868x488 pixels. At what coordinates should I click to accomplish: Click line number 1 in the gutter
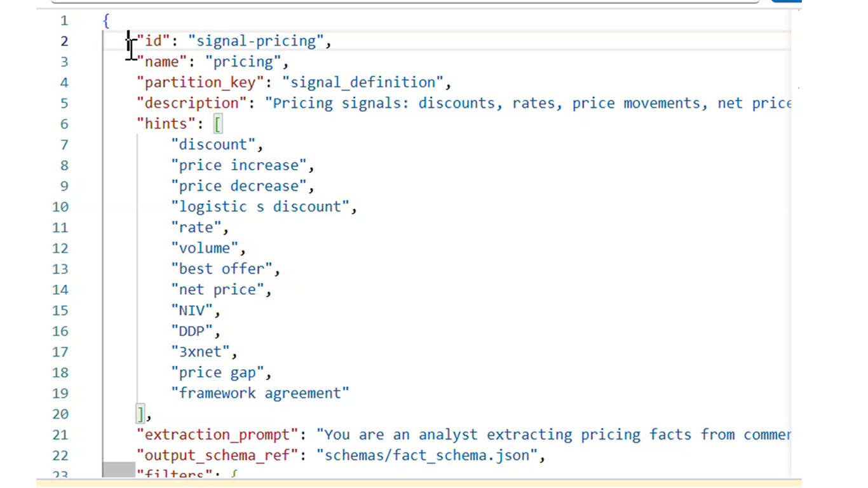(64, 21)
